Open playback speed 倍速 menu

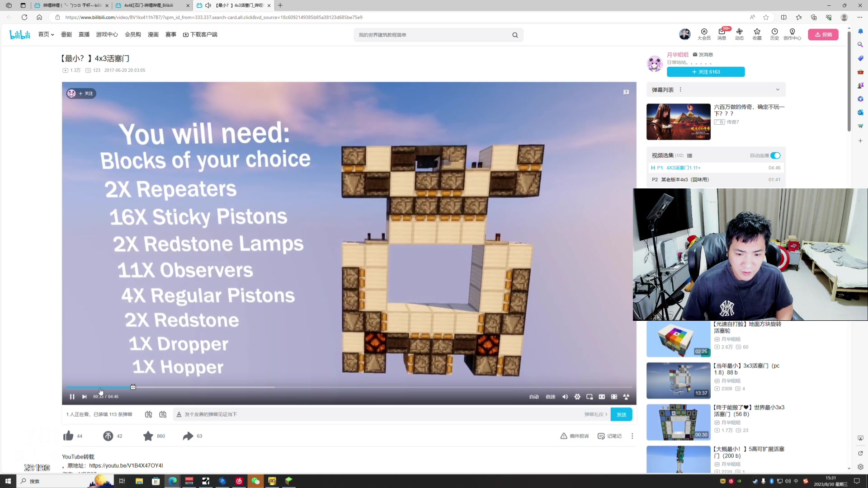coord(550,397)
